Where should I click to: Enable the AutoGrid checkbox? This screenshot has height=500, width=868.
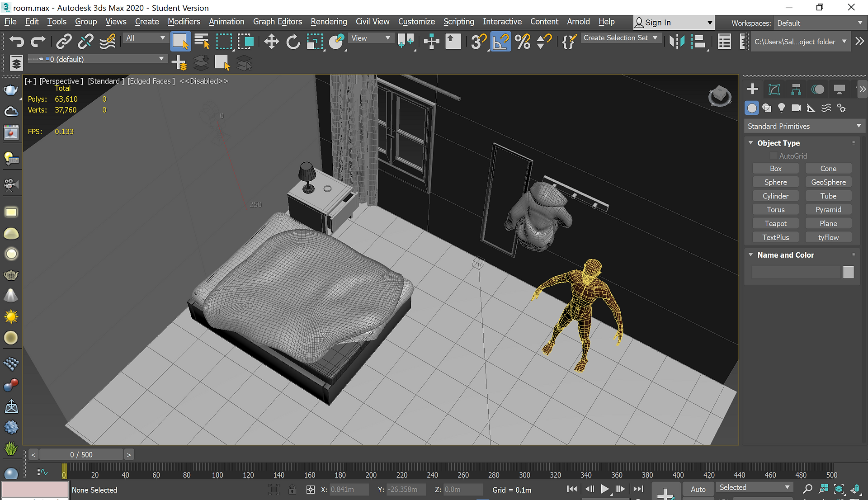pos(773,156)
